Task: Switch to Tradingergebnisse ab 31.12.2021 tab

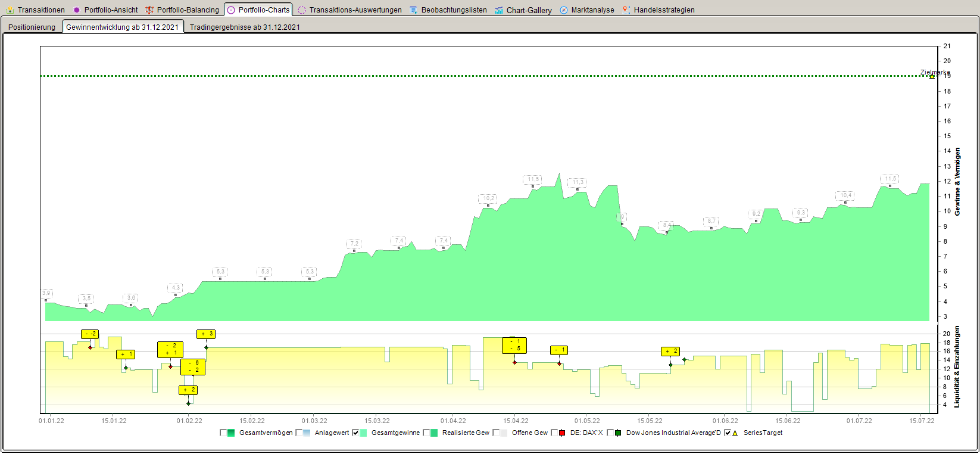Action: 245,27
